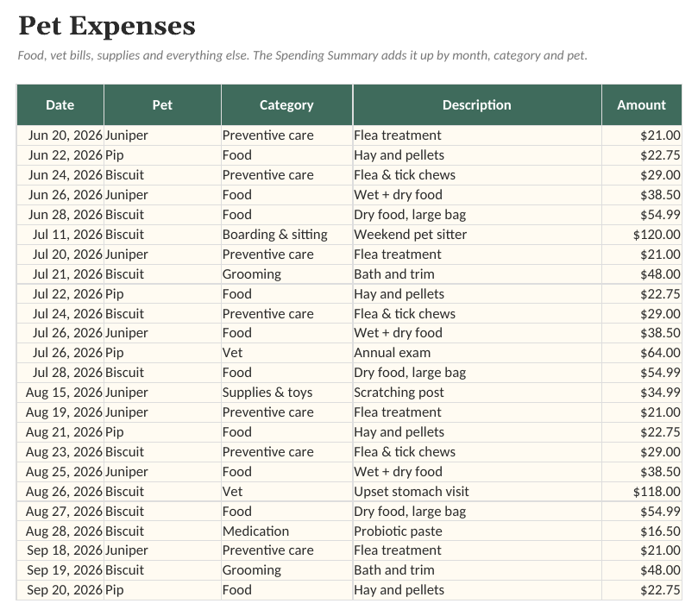Select the Weekend pet sitter description

point(477,235)
